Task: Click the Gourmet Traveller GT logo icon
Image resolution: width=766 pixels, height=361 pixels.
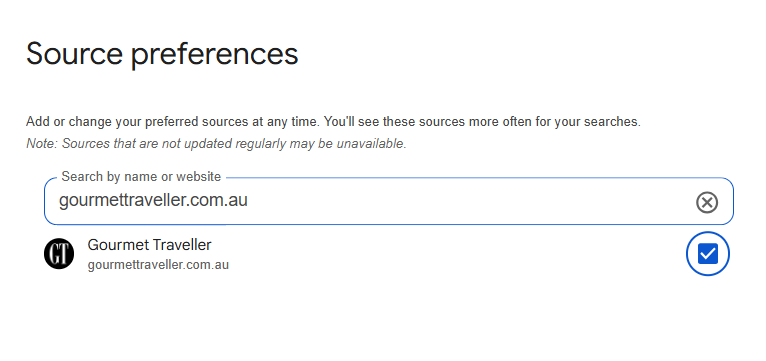Action: [59, 254]
